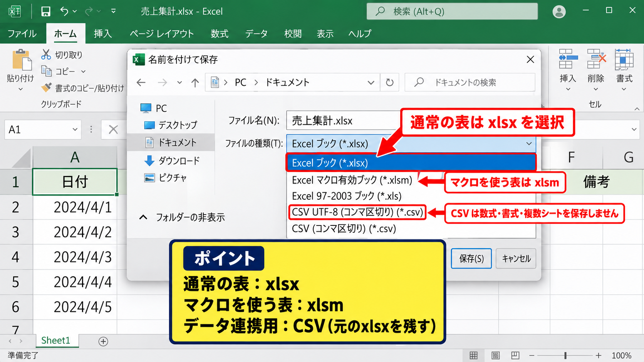Click the zoom slider handle
The width and height of the screenshot is (644, 362).
(565, 355)
